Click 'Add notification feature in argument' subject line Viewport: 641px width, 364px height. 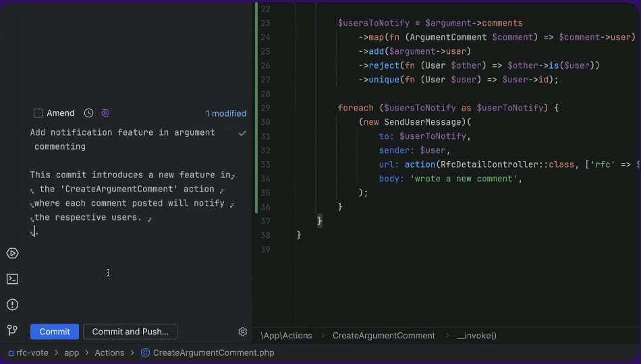pyautogui.click(x=122, y=132)
